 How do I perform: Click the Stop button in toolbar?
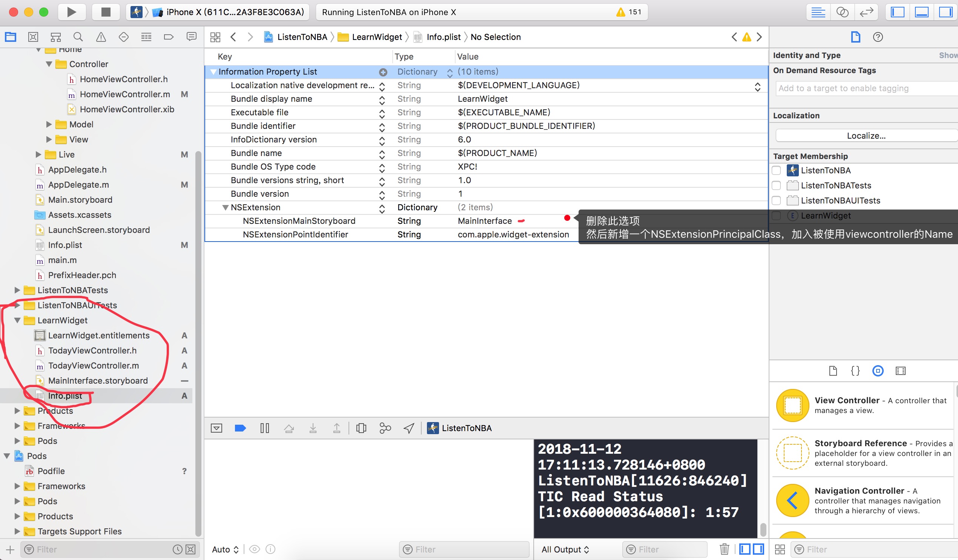tap(106, 12)
